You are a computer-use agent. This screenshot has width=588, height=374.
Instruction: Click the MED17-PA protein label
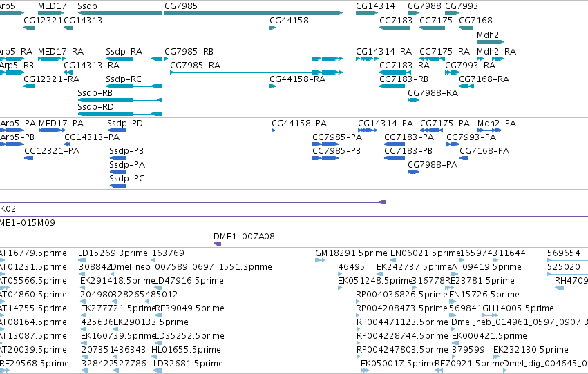(61, 123)
